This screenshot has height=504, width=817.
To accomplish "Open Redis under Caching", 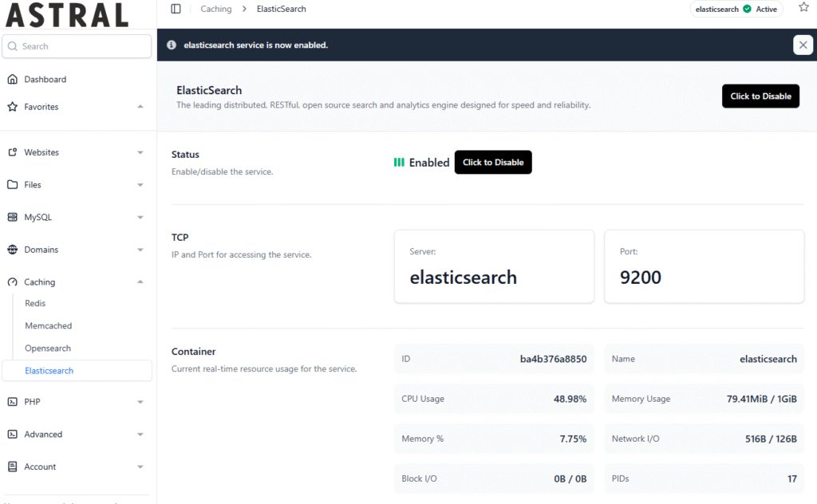I will [x=35, y=303].
